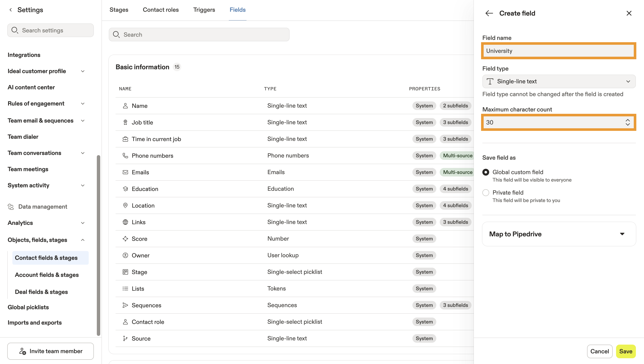Image resolution: width=644 pixels, height=364 pixels.
Task: Click the add-user icon on Invite team member
Action: click(23, 351)
